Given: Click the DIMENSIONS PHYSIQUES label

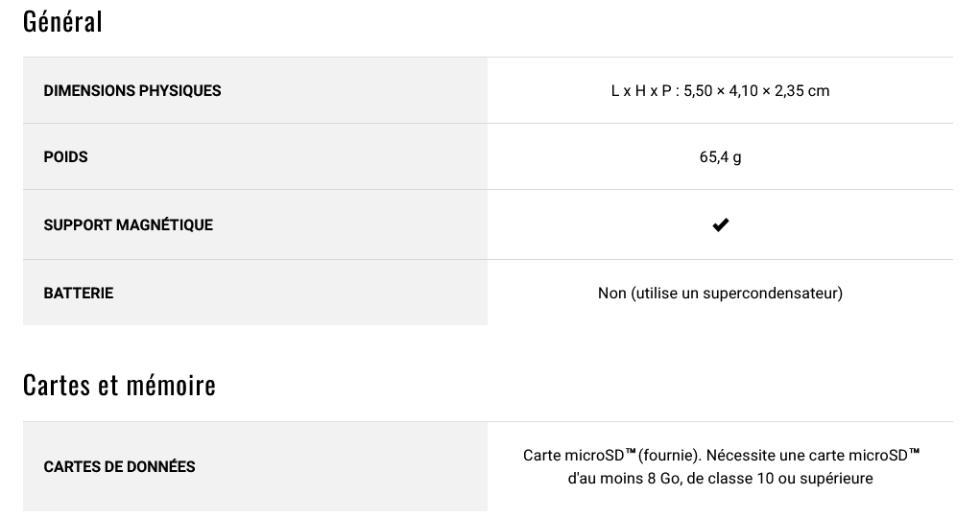Looking at the screenshot, I should 131,90.
